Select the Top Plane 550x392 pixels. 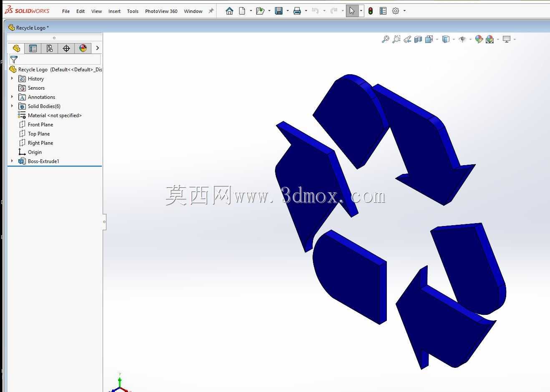coord(34,133)
